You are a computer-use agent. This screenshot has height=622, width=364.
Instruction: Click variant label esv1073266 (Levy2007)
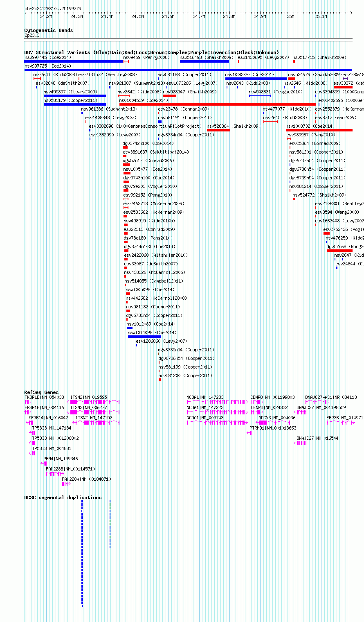pos(192,84)
